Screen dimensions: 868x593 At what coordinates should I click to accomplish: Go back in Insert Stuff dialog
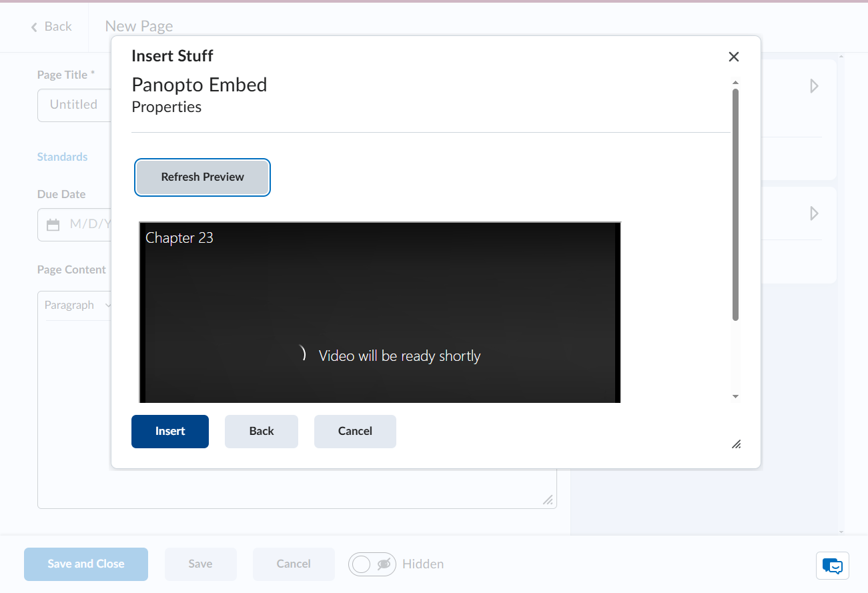click(262, 432)
